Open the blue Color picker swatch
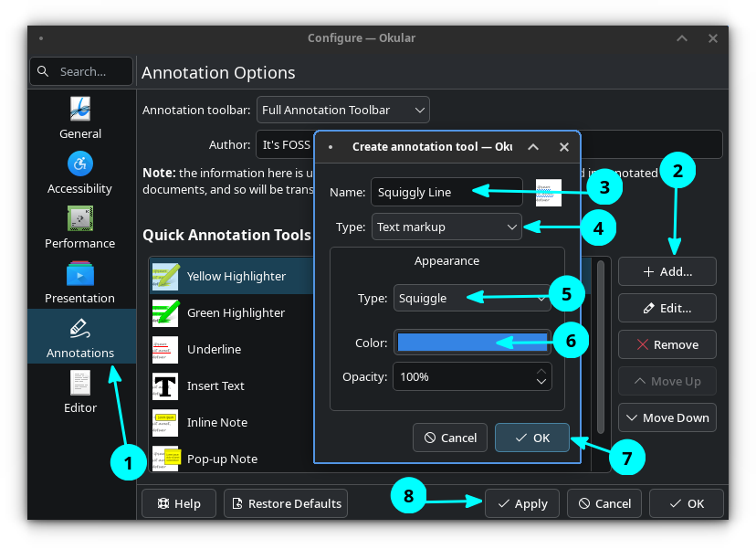Viewport: 756px width, 549px height. tap(472, 343)
